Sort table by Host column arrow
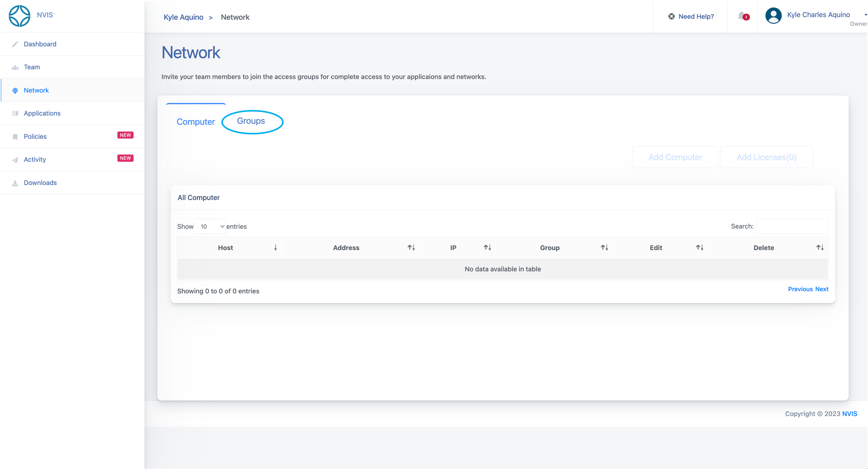This screenshot has width=868, height=469. [x=275, y=248]
